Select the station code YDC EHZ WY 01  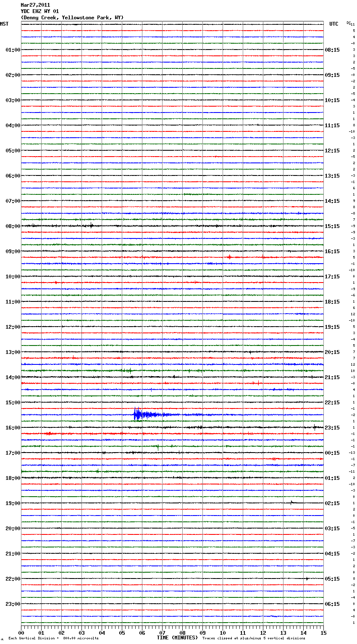click(40, 11)
